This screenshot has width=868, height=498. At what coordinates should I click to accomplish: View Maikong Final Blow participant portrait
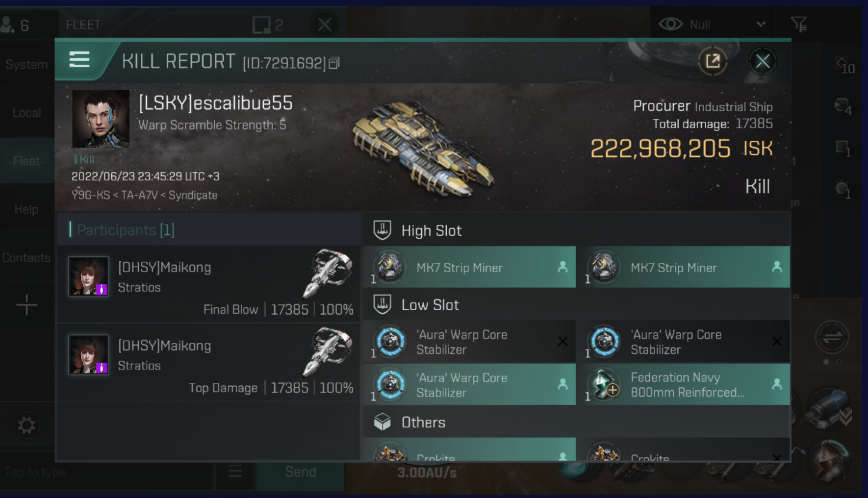pos(88,276)
